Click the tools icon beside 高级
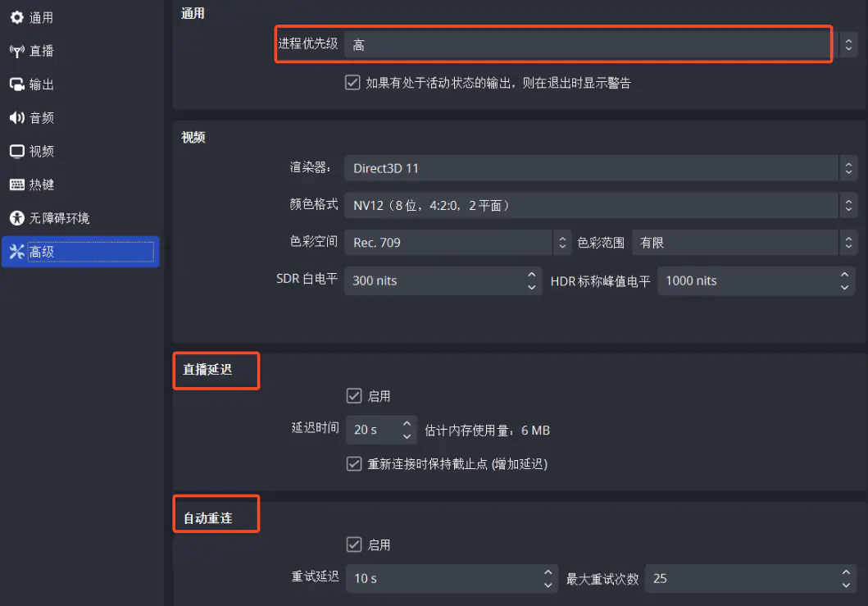 (x=17, y=252)
